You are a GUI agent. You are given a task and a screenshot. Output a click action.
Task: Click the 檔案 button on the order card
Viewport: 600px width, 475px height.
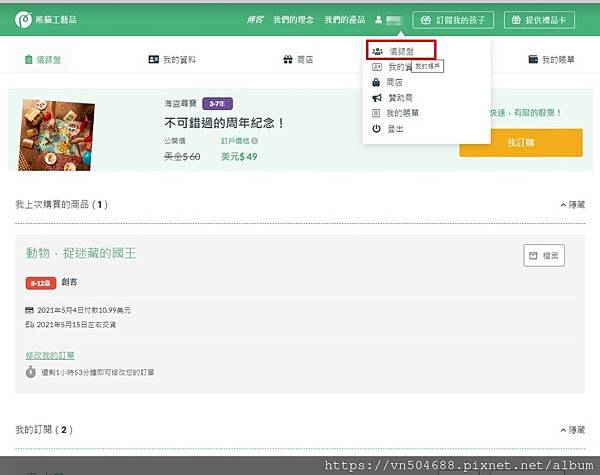coord(544,255)
